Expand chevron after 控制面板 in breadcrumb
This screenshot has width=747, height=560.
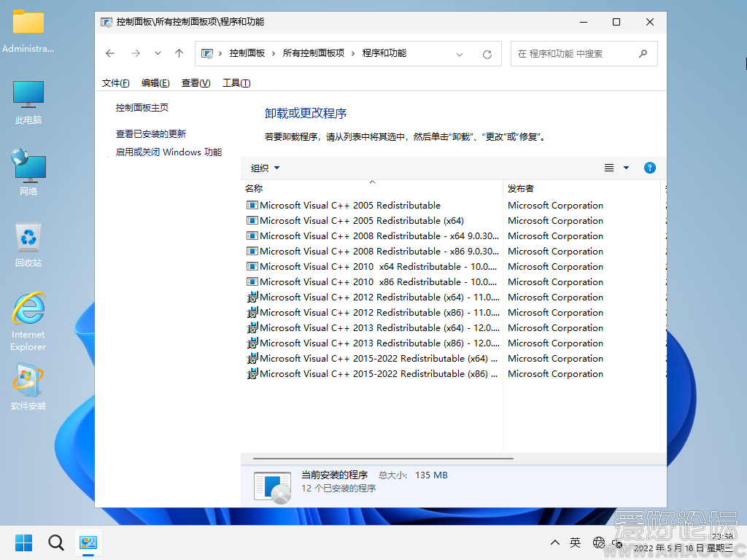coord(274,54)
